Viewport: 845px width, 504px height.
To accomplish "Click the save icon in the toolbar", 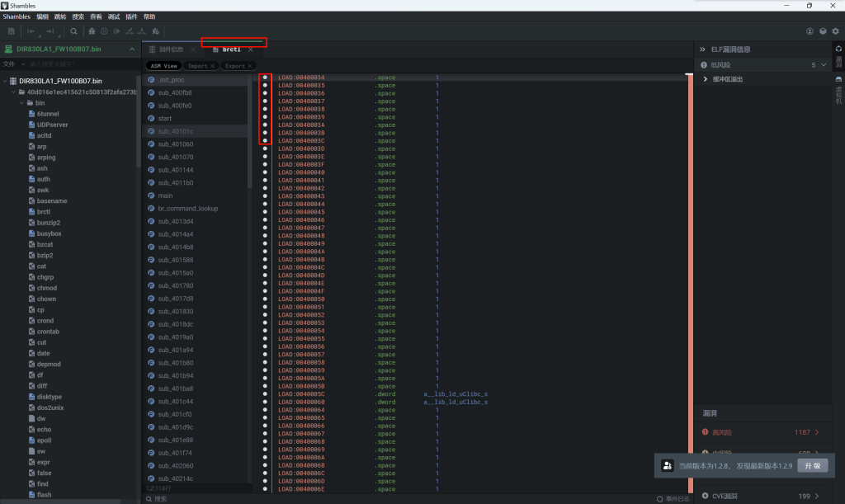I will tap(12, 31).
